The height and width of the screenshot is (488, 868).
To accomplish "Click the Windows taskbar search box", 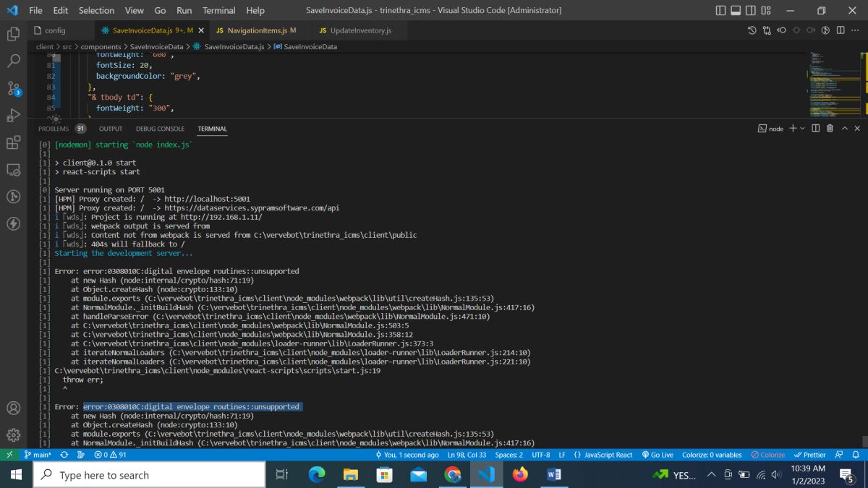I will pyautogui.click(x=149, y=475).
